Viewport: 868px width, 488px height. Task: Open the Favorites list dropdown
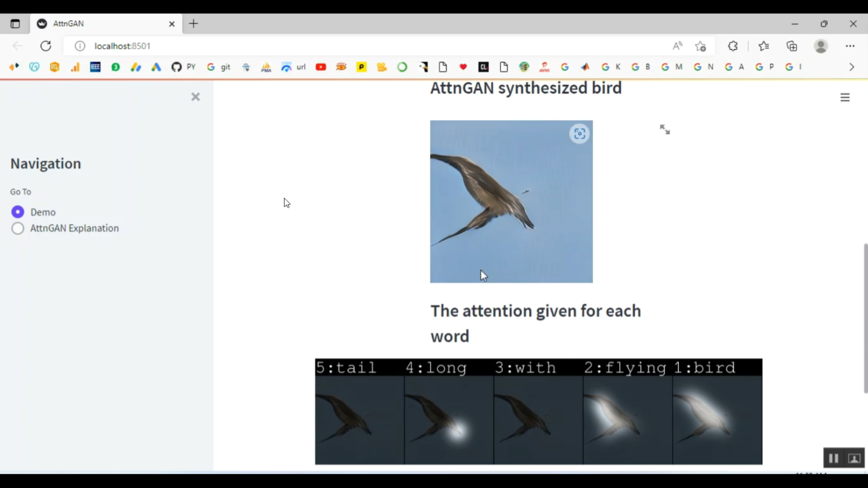pyautogui.click(x=763, y=46)
